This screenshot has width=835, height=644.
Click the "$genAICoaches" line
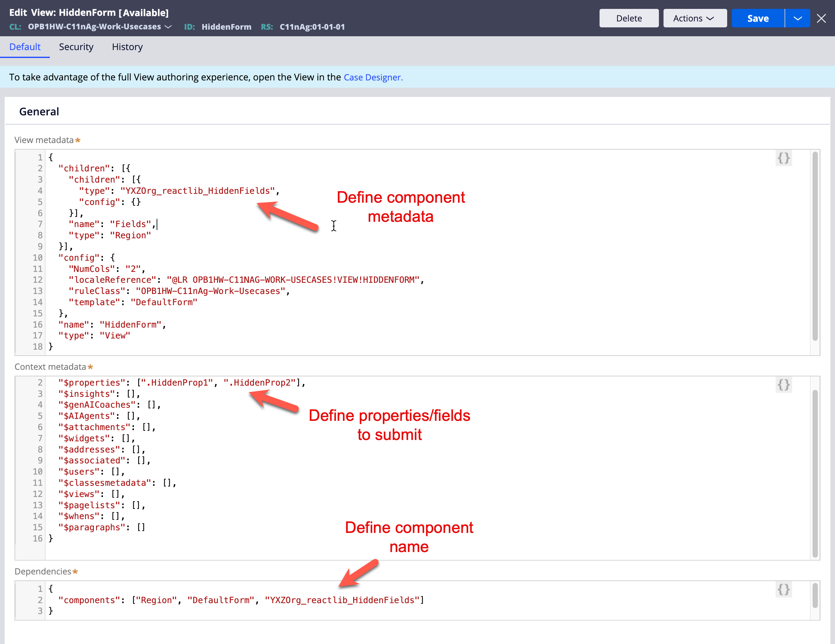click(x=109, y=405)
